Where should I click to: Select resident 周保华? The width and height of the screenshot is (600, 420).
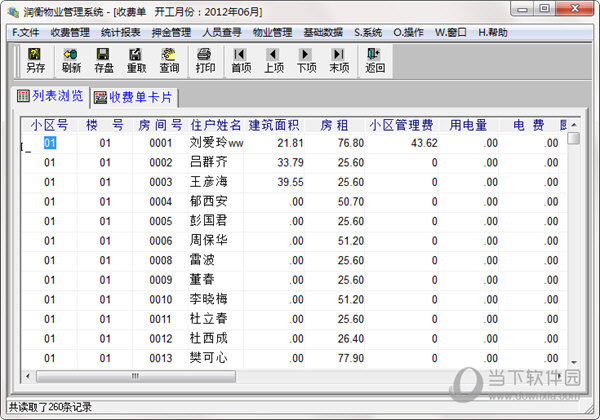pyautogui.click(x=209, y=241)
